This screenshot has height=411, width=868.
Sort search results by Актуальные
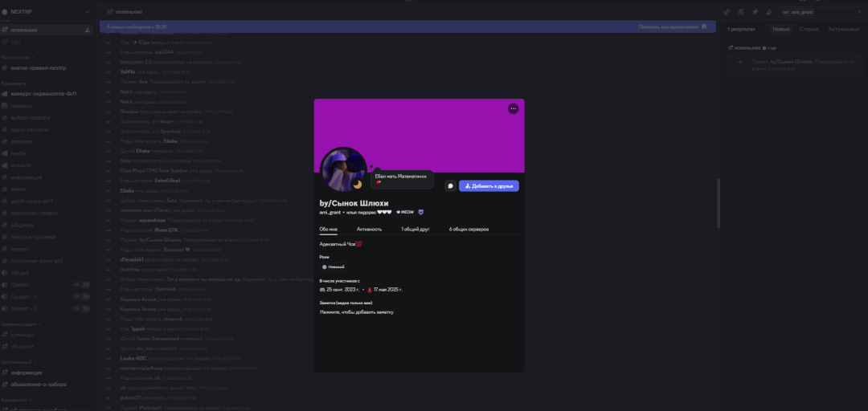(844, 29)
